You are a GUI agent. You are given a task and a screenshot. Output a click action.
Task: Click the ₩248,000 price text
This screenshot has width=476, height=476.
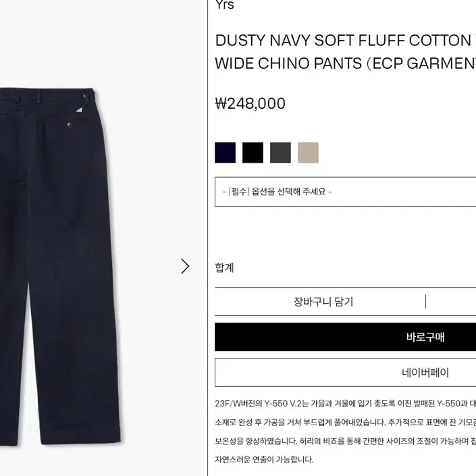coord(250,103)
